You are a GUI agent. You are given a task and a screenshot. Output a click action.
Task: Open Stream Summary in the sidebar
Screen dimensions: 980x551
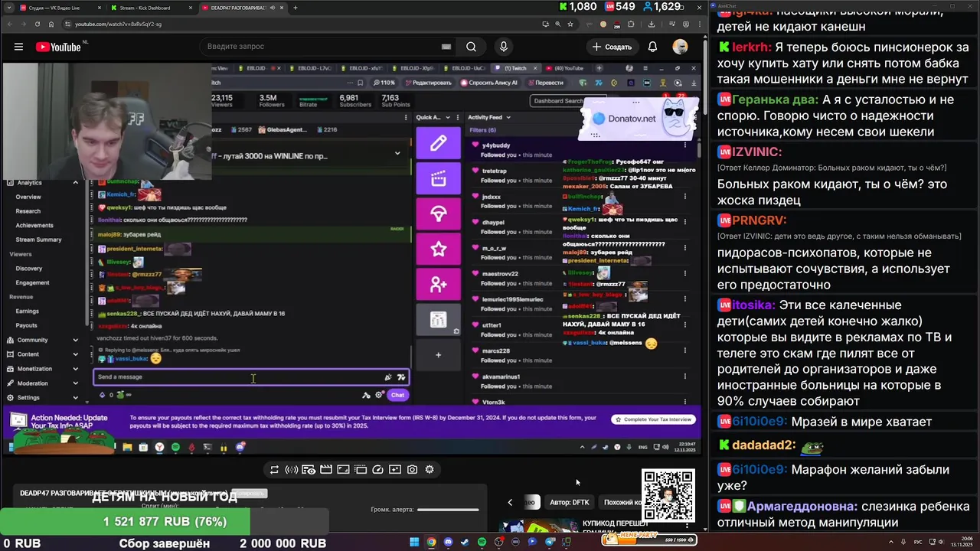pyautogui.click(x=38, y=240)
